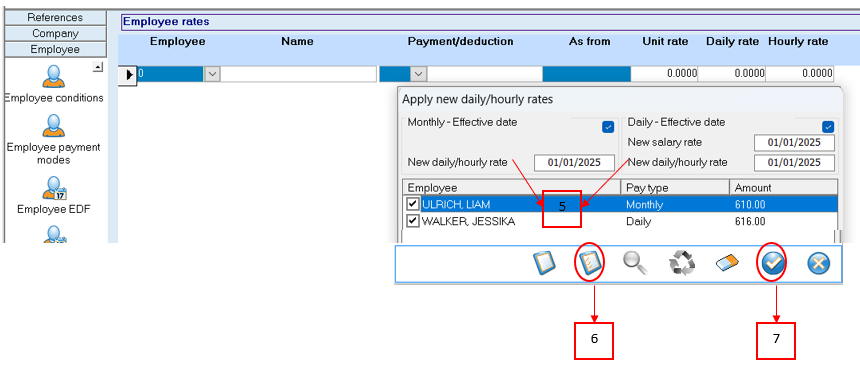Click the magnifier search icon

click(x=635, y=264)
